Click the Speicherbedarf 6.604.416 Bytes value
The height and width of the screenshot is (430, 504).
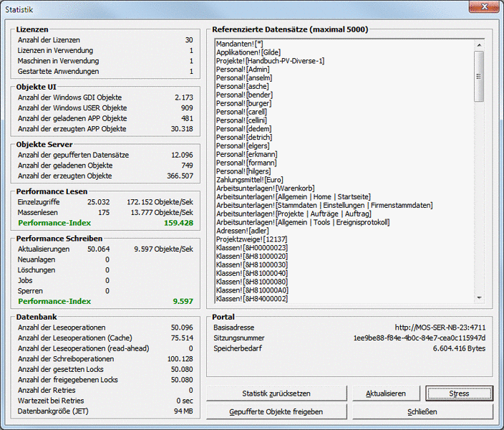[x=459, y=348]
